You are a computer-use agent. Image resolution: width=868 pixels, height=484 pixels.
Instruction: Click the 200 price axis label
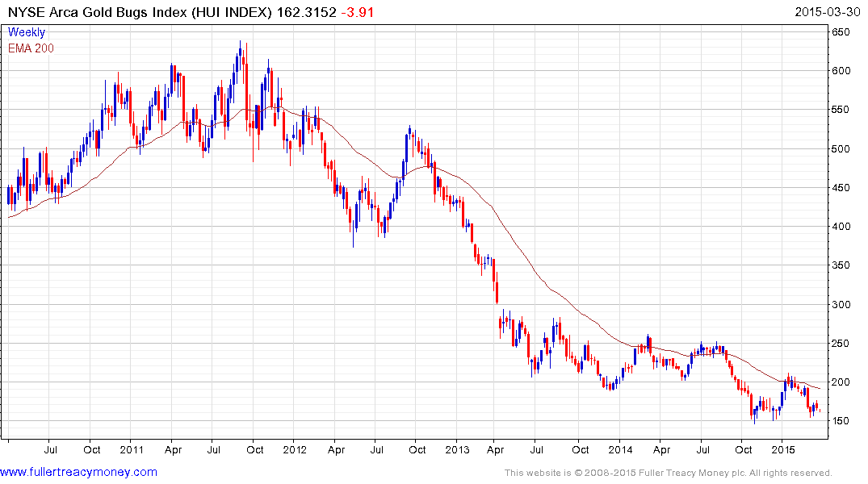[841, 382]
